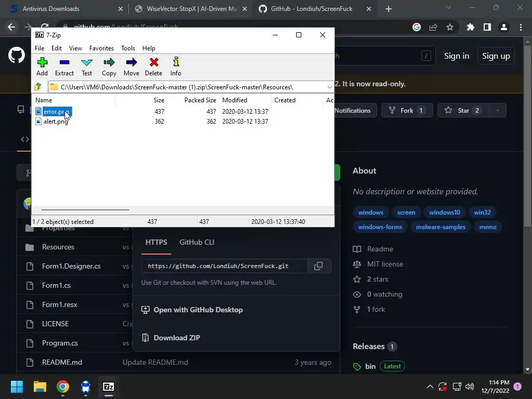
Task: Open the Readme link in About
Action: [380, 249]
